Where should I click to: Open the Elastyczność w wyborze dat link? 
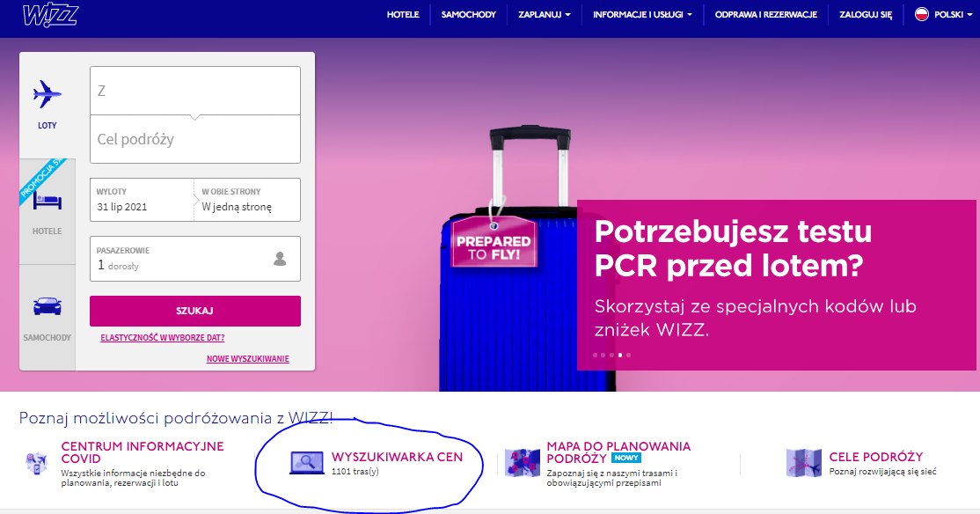[163, 338]
